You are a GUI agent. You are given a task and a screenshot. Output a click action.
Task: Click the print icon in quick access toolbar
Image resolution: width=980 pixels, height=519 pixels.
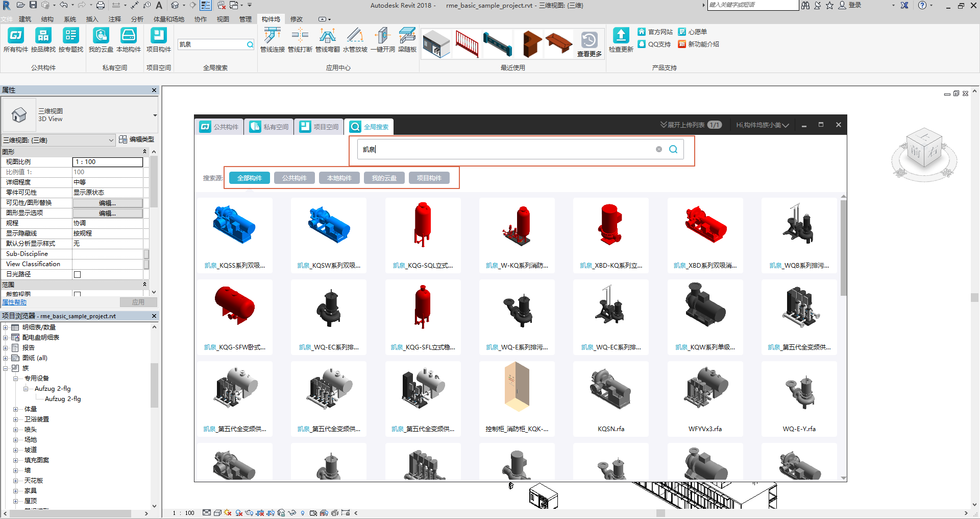(x=101, y=5)
